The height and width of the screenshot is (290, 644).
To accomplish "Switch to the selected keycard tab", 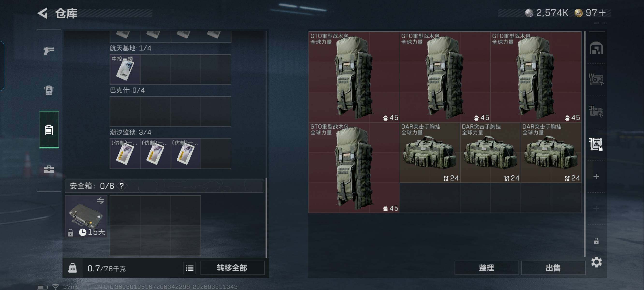I will click(49, 130).
